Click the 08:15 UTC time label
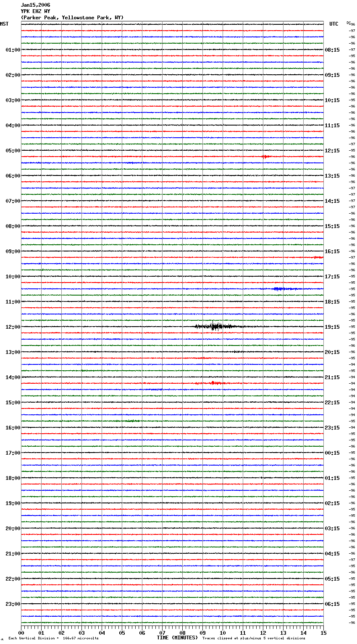This screenshot has width=357, height=644. point(332,50)
